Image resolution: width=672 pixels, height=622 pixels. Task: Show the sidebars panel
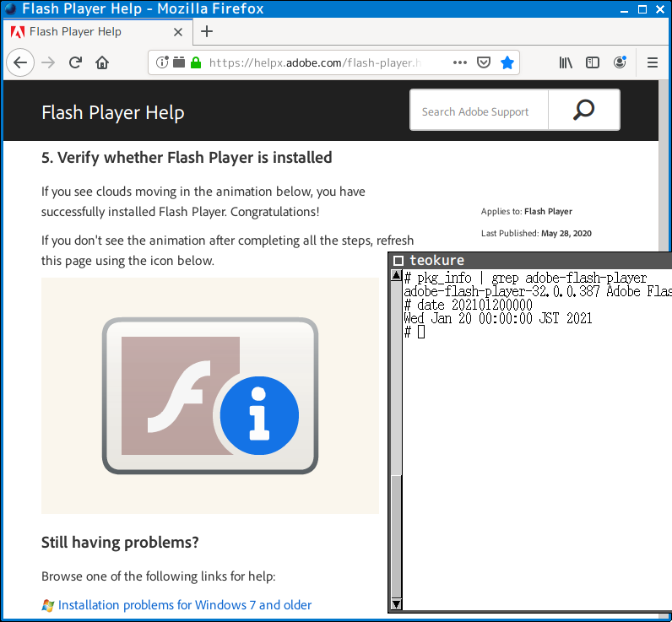(x=593, y=62)
